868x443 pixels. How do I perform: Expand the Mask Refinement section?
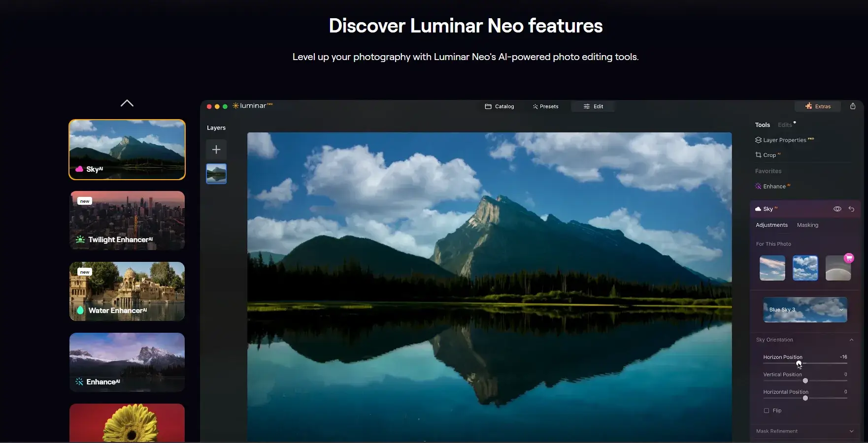click(851, 431)
